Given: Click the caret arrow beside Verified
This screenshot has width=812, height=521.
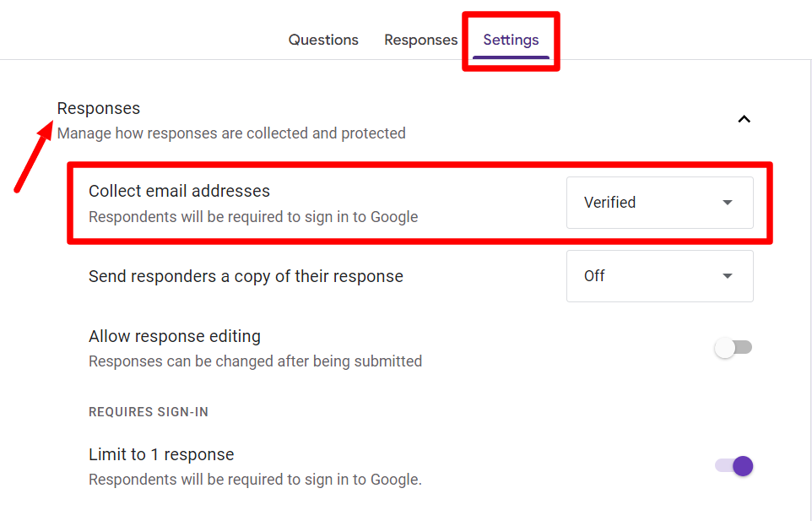Looking at the screenshot, I should [728, 203].
